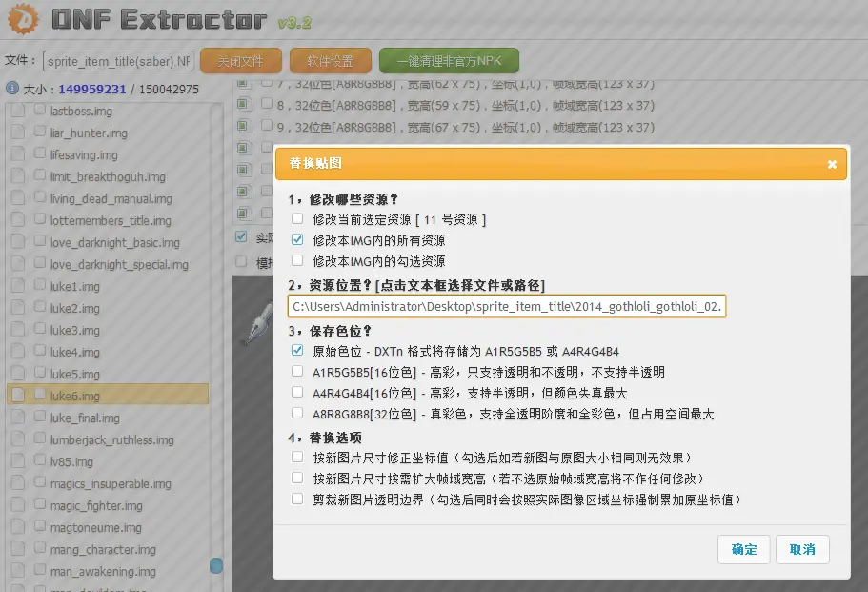Check 修改本IMG内的勾选资源 option
Image resolution: width=868 pixels, height=592 pixels.
(298, 260)
